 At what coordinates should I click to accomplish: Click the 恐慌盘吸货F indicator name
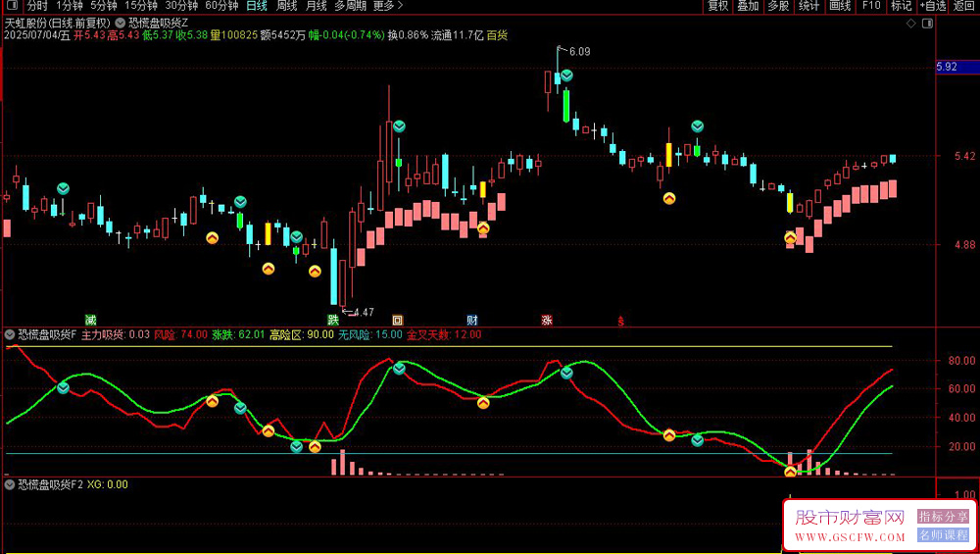(47, 334)
